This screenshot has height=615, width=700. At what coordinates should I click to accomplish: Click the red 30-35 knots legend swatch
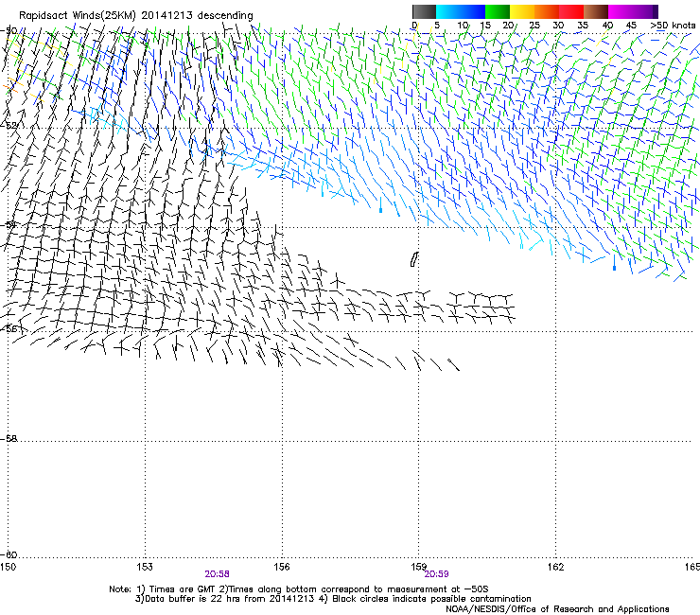click(571, 11)
